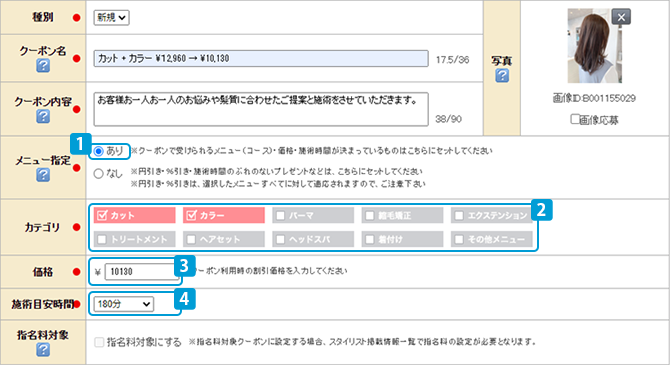670x365 pixels.
Task: Check the ヘアセット category checkbox
Action: click(x=191, y=239)
